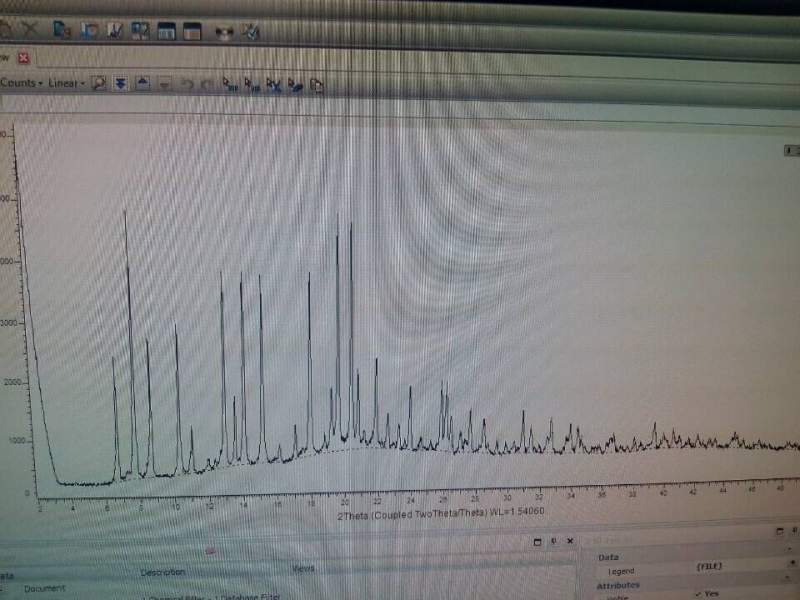The image size is (800, 600).
Task: Click the second cursor-with-label toolbar icon
Action: [x=252, y=85]
